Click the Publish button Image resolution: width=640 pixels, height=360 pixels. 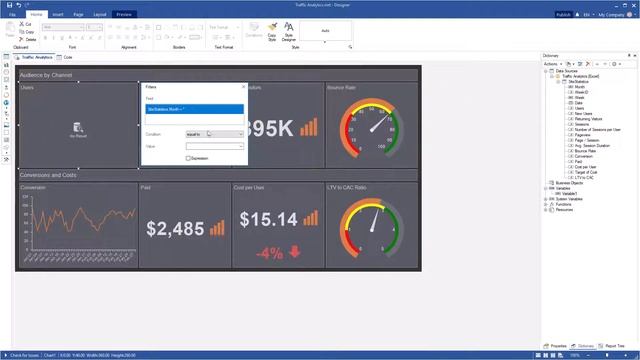(x=563, y=14)
